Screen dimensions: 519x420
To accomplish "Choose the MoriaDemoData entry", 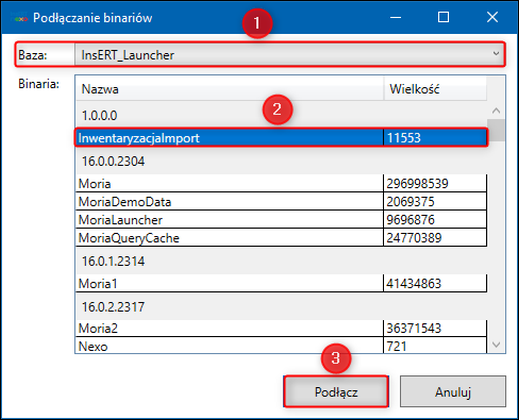I will point(281,201).
